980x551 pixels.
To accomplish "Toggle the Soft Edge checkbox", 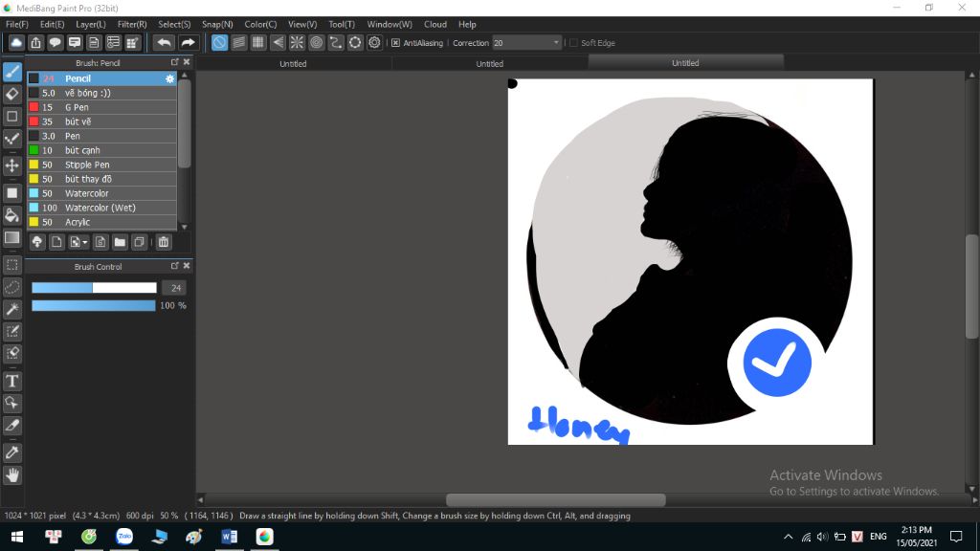I will 574,43.
